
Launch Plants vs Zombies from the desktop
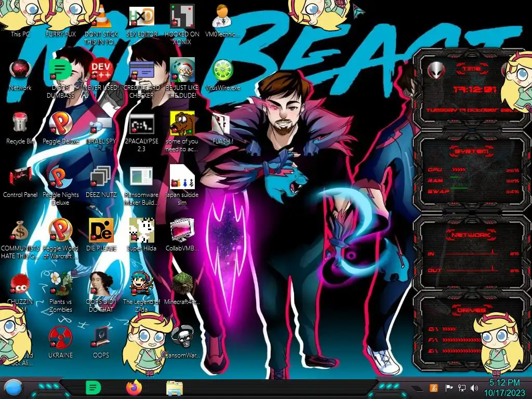[60, 292]
